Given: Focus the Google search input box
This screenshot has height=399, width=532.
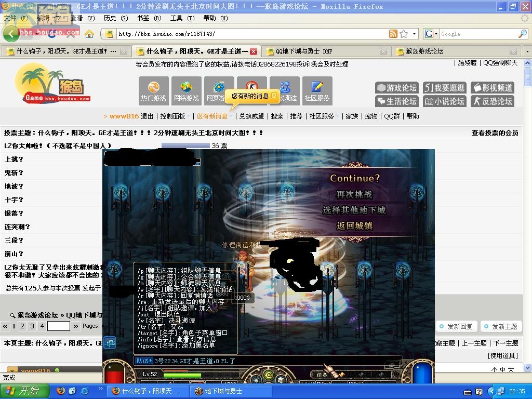Looking at the screenshot, I should coord(478,34).
